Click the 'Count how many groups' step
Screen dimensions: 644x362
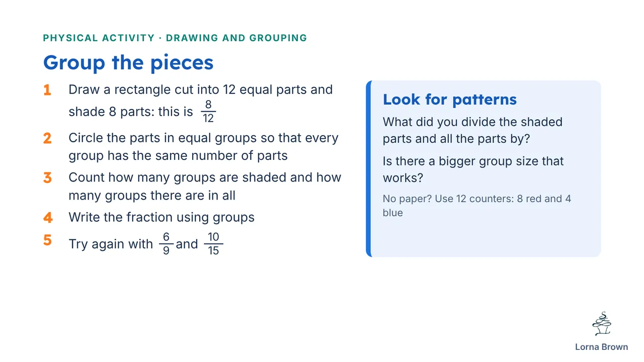pyautogui.click(x=205, y=186)
